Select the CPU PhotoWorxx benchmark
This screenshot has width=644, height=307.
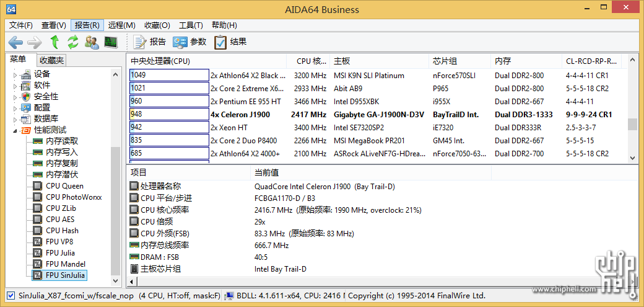(x=74, y=197)
